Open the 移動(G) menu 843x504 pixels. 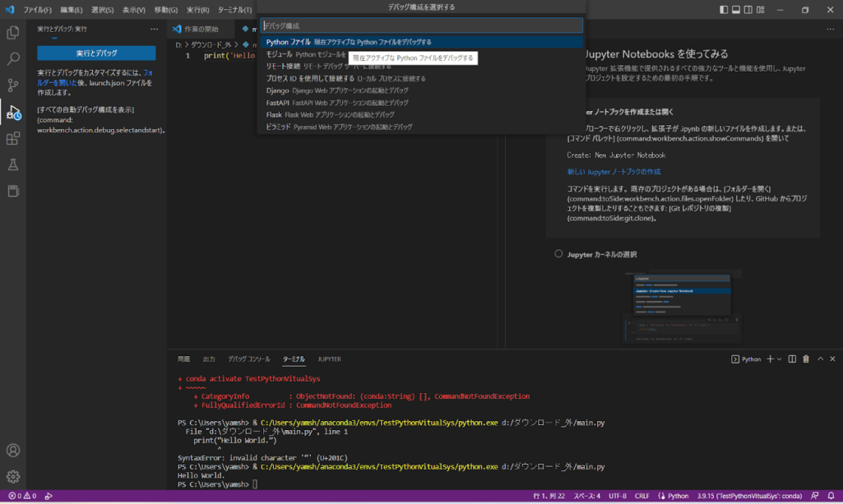coord(165,10)
